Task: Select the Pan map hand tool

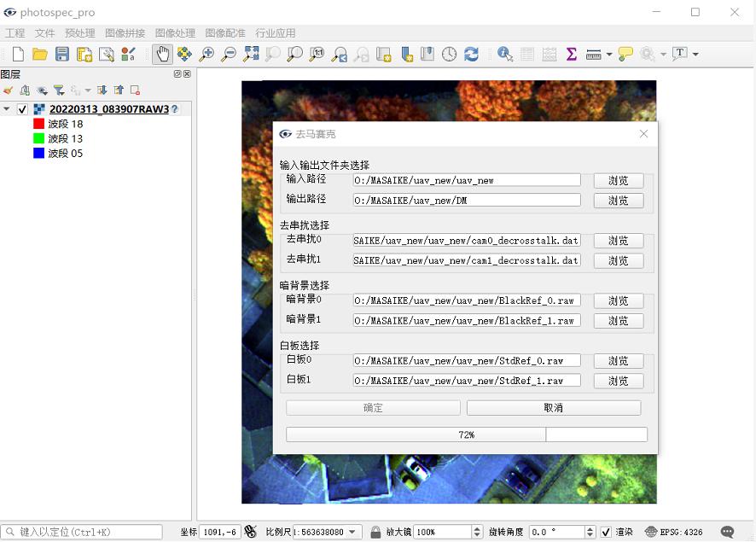Action: tap(162, 54)
